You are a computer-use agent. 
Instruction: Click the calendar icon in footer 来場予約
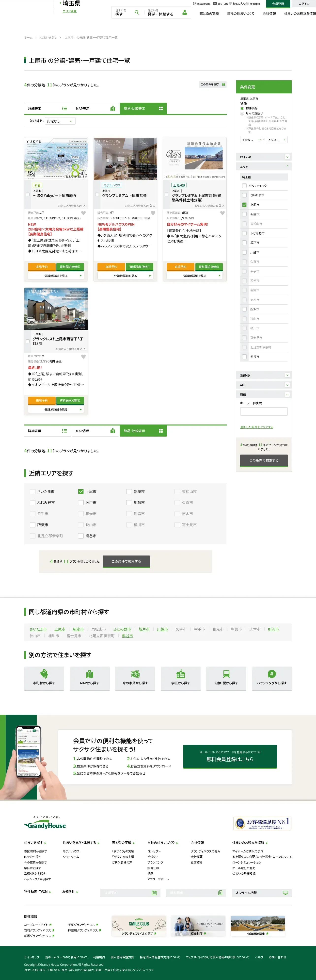point(154,893)
